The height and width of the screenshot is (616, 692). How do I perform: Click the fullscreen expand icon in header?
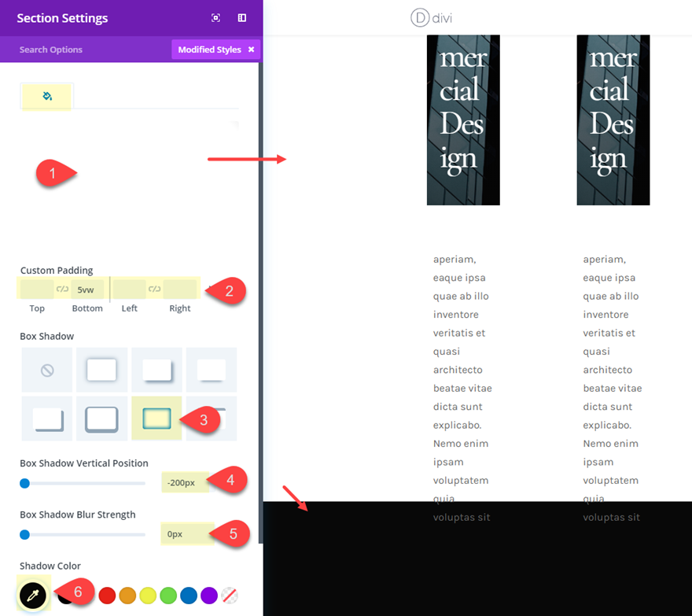pos(215,18)
